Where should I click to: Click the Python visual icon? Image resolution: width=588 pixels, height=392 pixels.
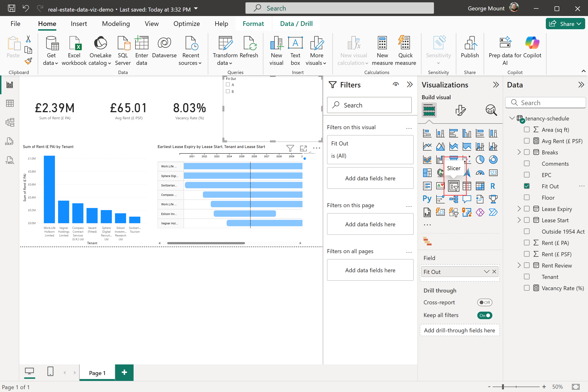pos(427,199)
